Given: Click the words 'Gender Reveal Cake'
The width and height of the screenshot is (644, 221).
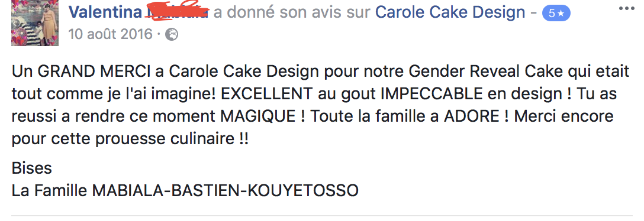Looking at the screenshot, I should pos(485,72).
